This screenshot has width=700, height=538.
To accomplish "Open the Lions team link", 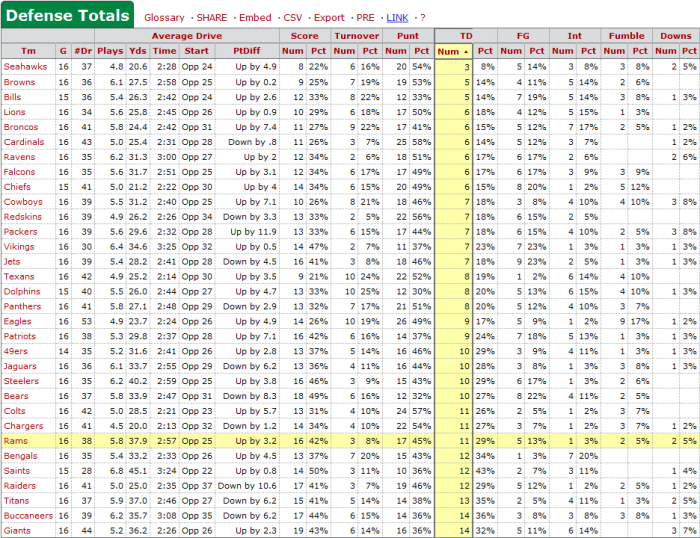I will (x=14, y=112).
